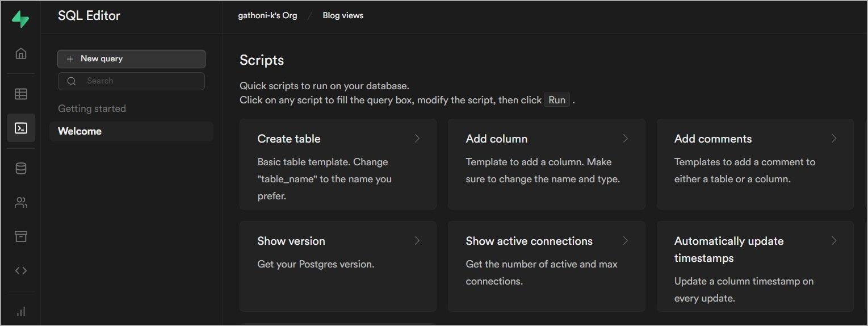The image size is (868, 326).
Task: Click the gathoni-k's Org breadcrumb
Action: click(267, 15)
